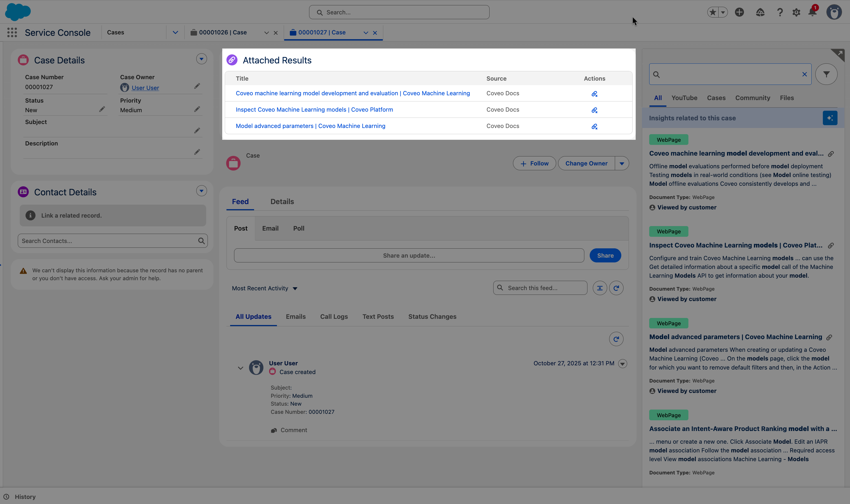Screen dimensions: 850x504
Task: Click the Follow button
Action: [x=534, y=163]
